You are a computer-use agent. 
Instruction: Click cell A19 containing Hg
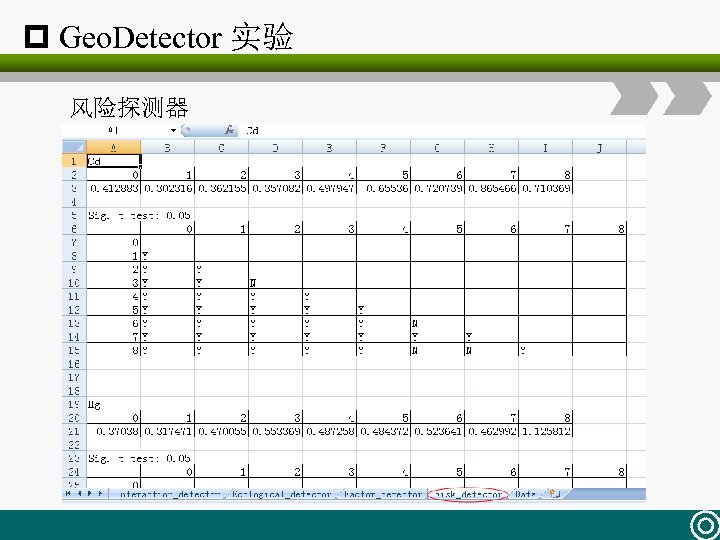coord(114,404)
